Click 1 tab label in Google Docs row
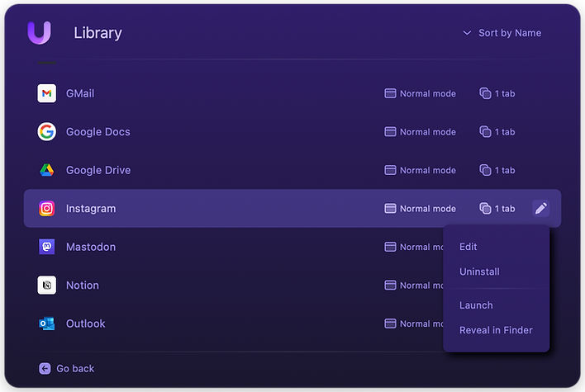 505,132
